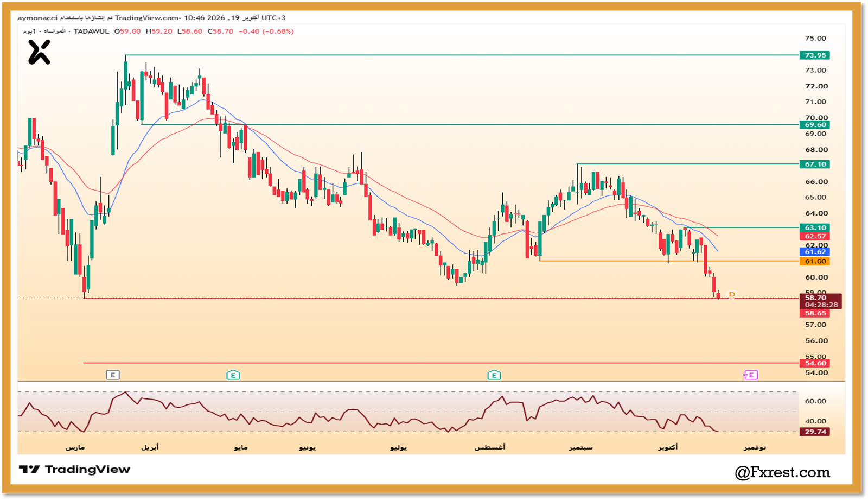The image size is (868, 500).
Task: Click the 75.00 price axis tick
Action: (815, 39)
